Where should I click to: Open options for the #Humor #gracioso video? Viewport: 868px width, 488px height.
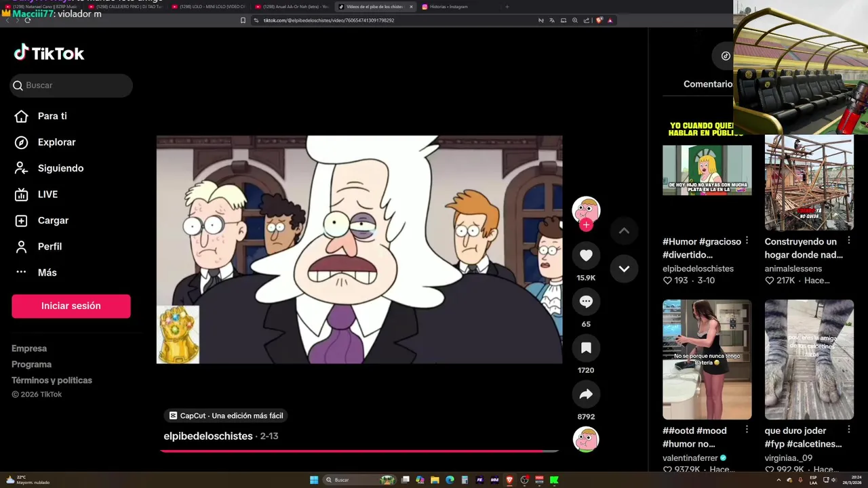pyautogui.click(x=747, y=241)
